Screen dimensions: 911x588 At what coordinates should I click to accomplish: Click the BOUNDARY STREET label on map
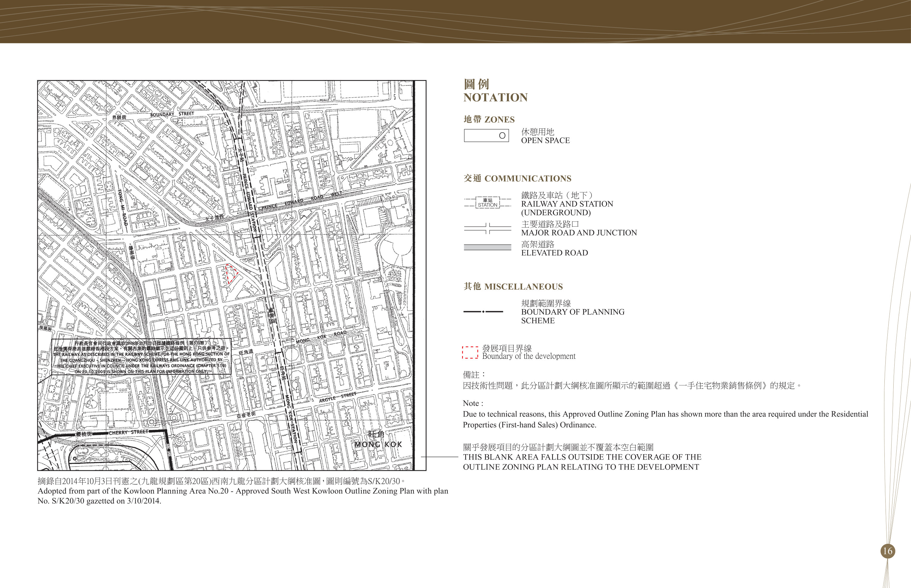click(172, 114)
